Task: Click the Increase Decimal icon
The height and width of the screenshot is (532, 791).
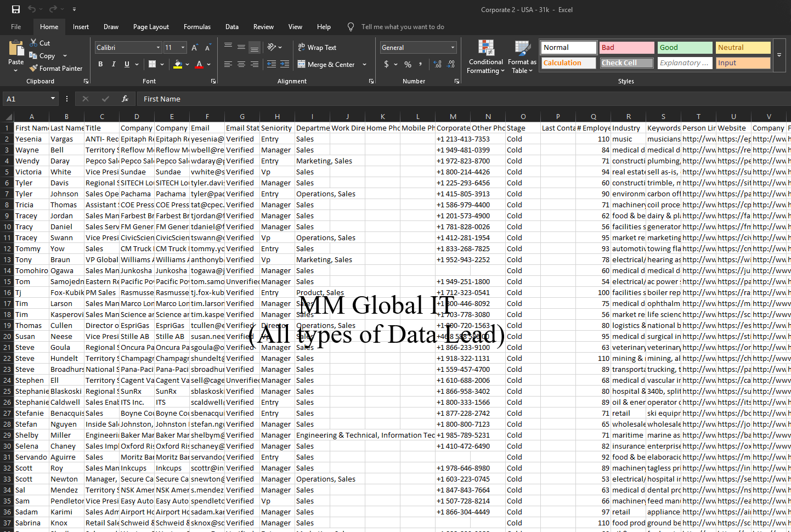Action: (x=437, y=64)
